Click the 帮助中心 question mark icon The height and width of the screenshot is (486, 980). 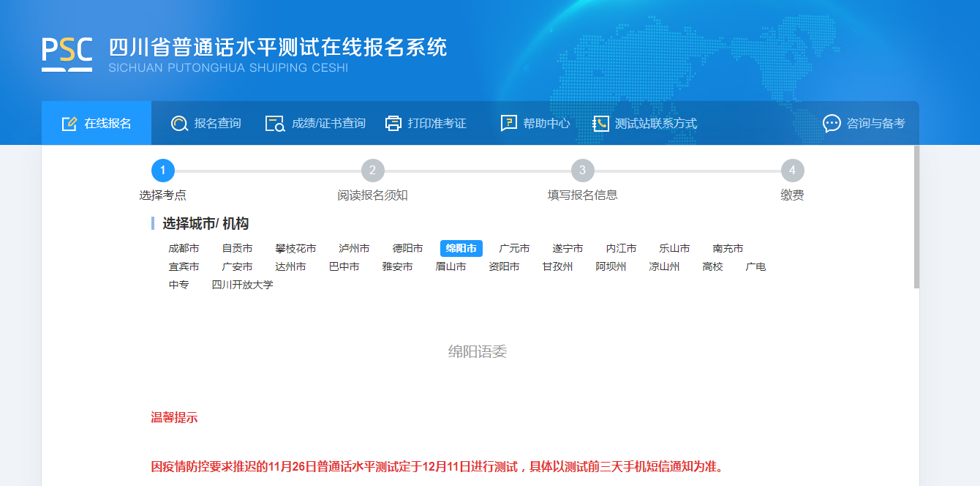[x=509, y=124]
